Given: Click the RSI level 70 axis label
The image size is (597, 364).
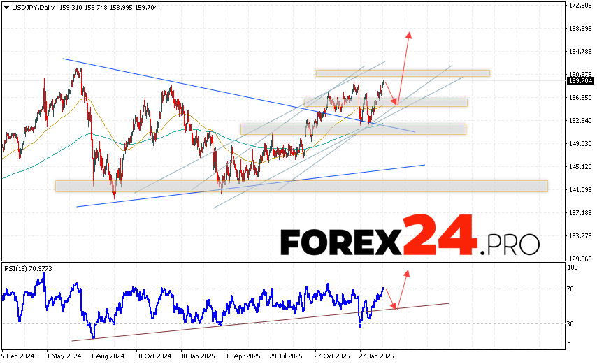Looking at the screenshot, I should click(571, 289).
